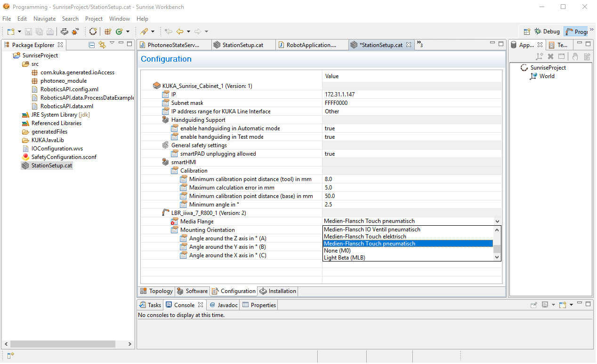Screen dimensions: 597x364
Task: Open the Package Explorer View Menu triangle
Action: pos(112,43)
